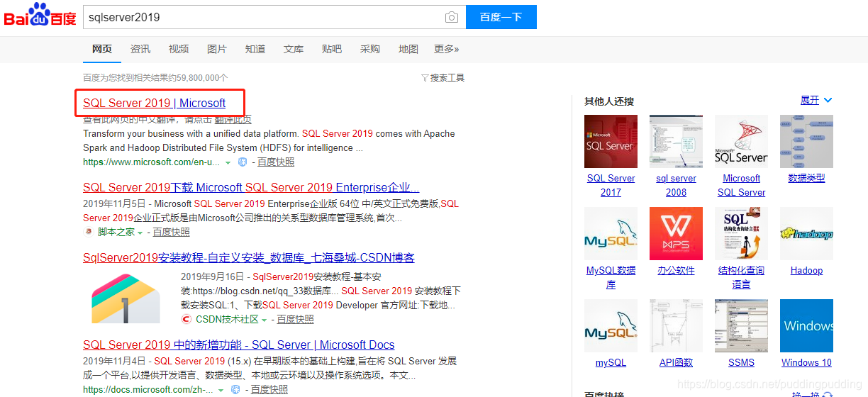
Task: Open 结构化查询语言 text link
Action: point(741,277)
